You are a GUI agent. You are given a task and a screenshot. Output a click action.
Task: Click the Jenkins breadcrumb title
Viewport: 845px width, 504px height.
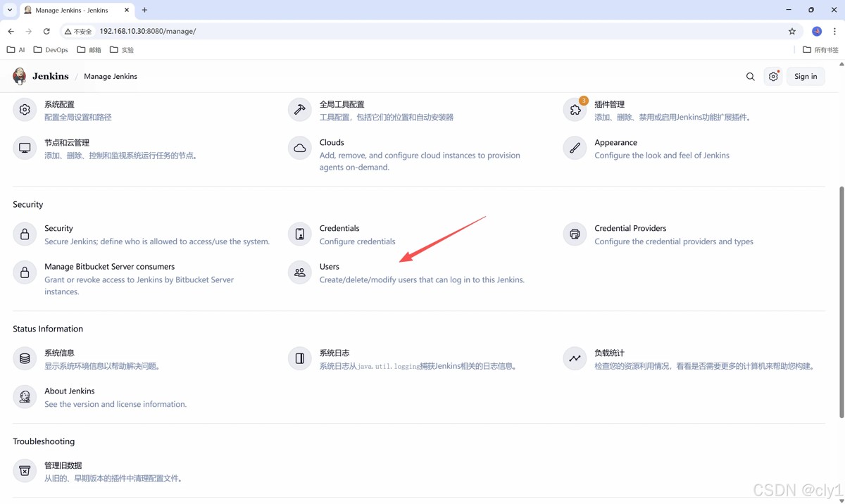(51, 76)
